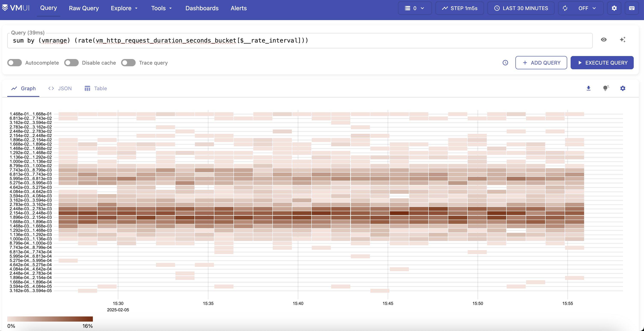This screenshot has height=331, width=644.
Task: Click the sparkle prettify query icon
Action: click(x=623, y=40)
